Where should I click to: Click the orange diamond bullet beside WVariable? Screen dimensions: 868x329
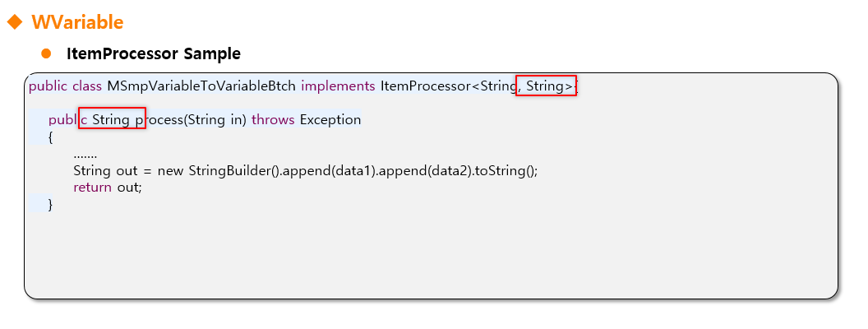click(x=15, y=22)
